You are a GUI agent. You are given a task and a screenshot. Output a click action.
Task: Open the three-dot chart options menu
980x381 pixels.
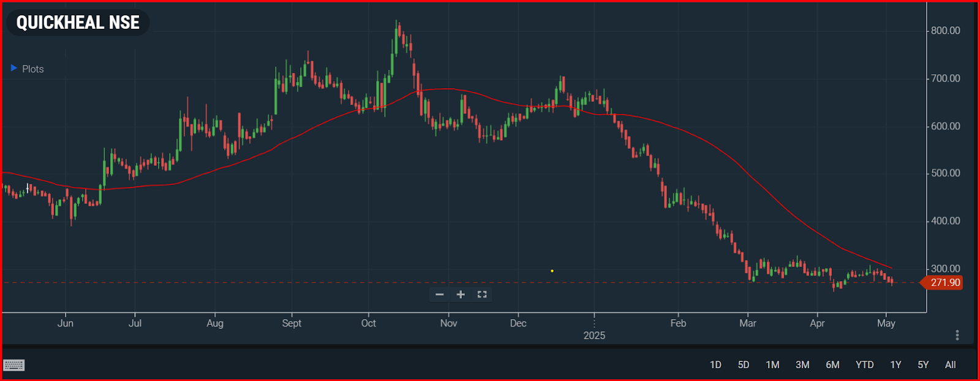click(x=957, y=335)
